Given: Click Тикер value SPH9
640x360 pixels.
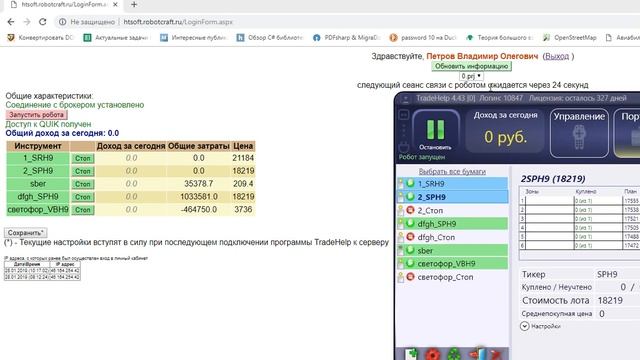Looking at the screenshot, I should [x=607, y=274].
